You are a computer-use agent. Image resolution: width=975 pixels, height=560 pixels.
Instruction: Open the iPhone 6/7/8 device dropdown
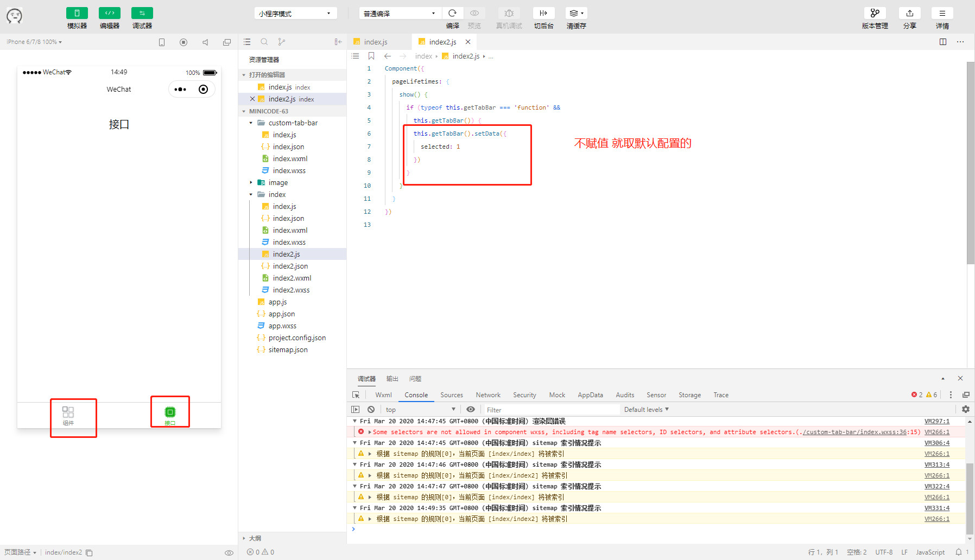(34, 42)
